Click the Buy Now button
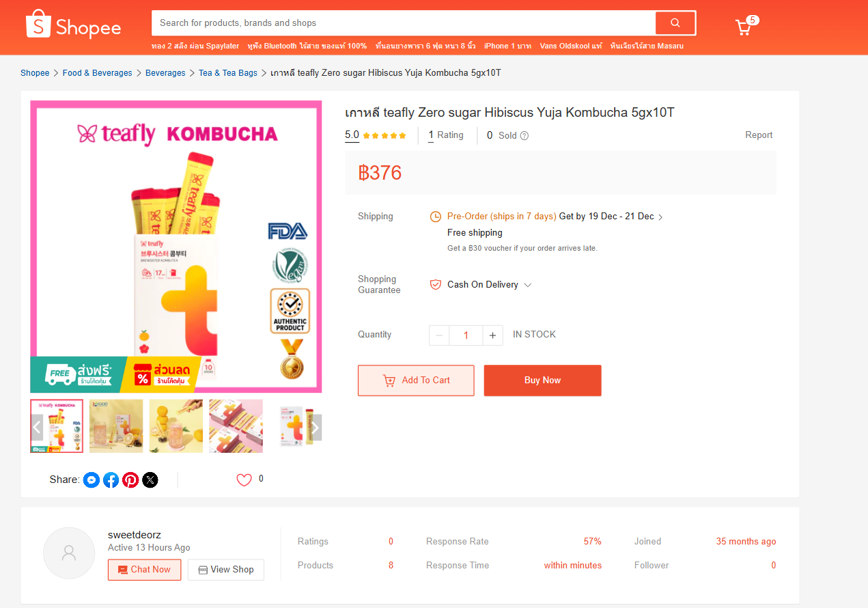 click(x=542, y=381)
